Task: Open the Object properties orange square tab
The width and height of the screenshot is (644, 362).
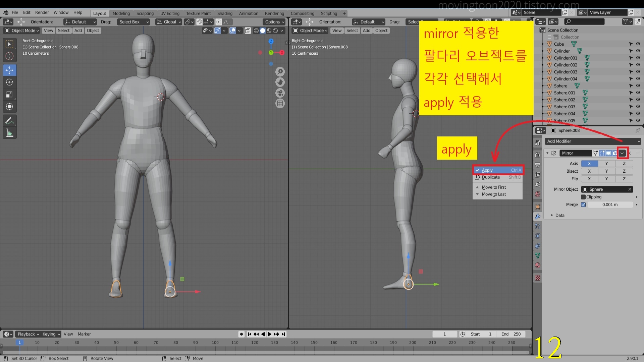Action: [538, 207]
